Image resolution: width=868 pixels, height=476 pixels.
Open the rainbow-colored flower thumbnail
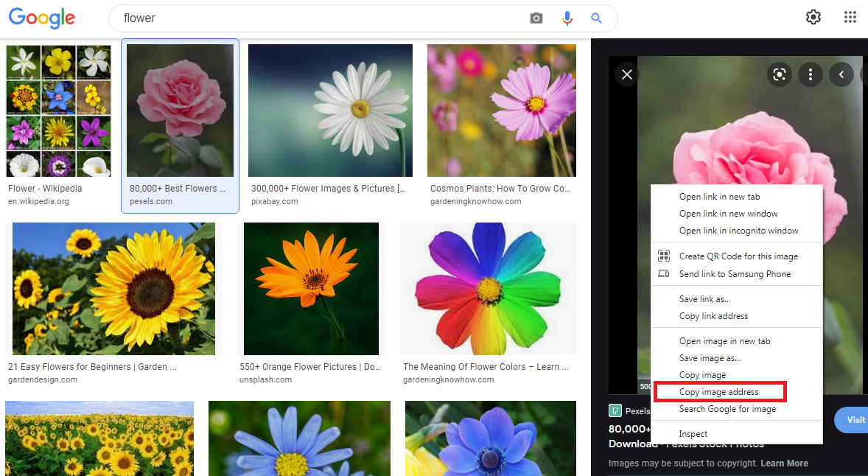489,289
